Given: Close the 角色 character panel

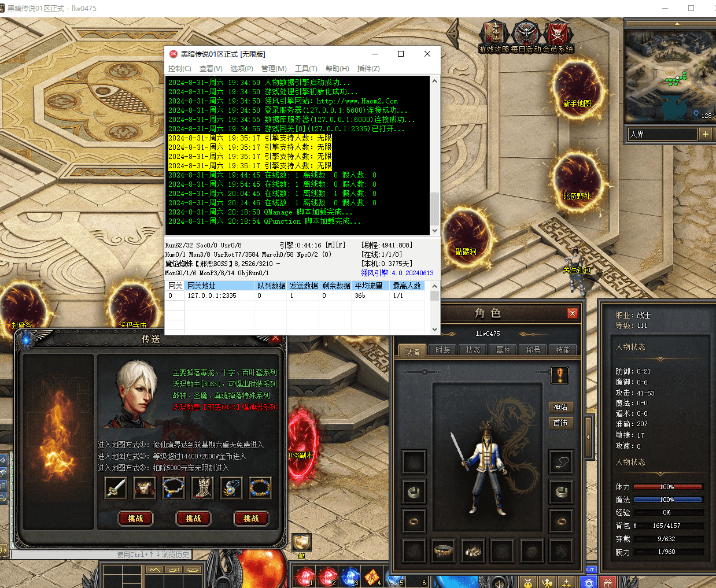Looking at the screenshot, I should [x=573, y=313].
